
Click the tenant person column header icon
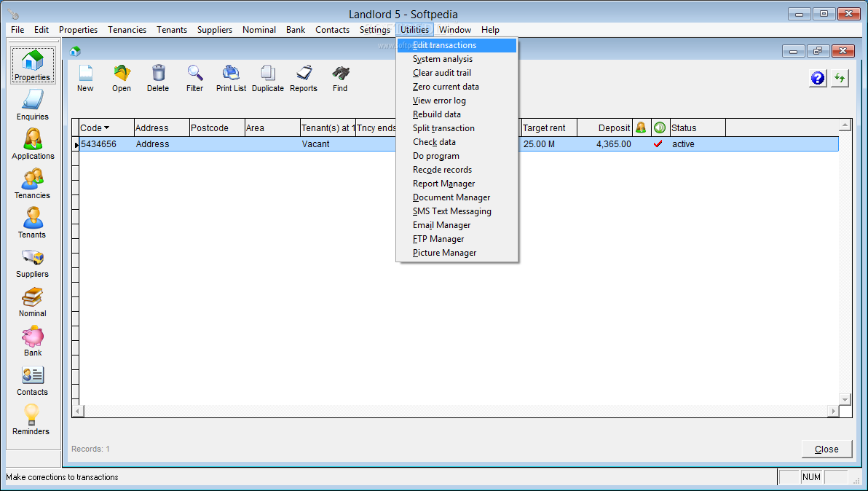coord(641,128)
